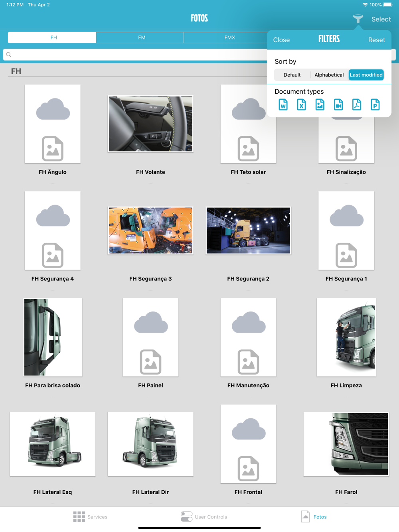This screenshot has height=532, width=399.
Task: Reset the filters
Action: click(x=376, y=40)
